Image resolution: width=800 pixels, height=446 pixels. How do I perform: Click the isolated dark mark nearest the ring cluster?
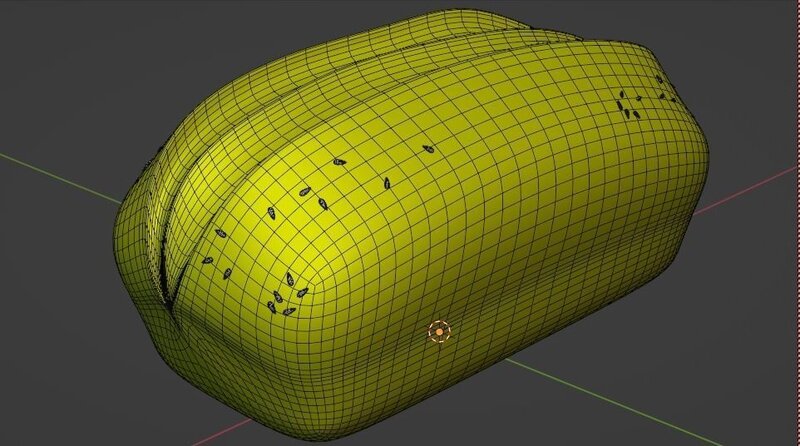(x=429, y=151)
